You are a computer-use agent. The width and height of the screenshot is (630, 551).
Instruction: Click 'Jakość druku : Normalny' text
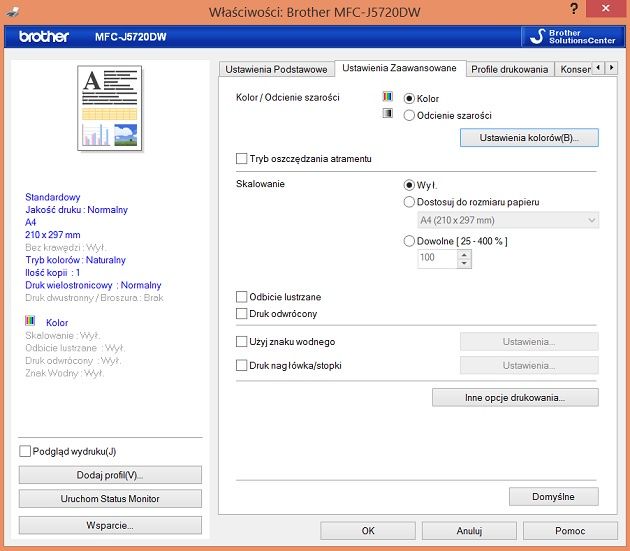click(x=76, y=210)
